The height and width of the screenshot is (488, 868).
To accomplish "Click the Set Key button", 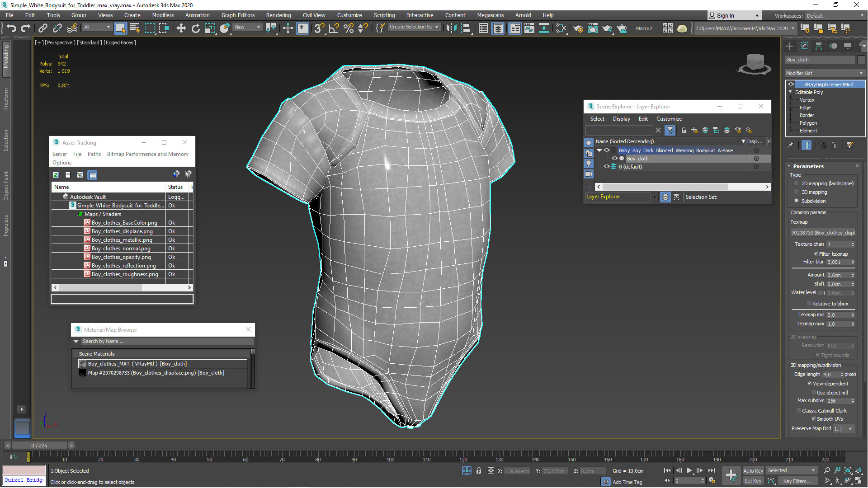I will (753, 481).
